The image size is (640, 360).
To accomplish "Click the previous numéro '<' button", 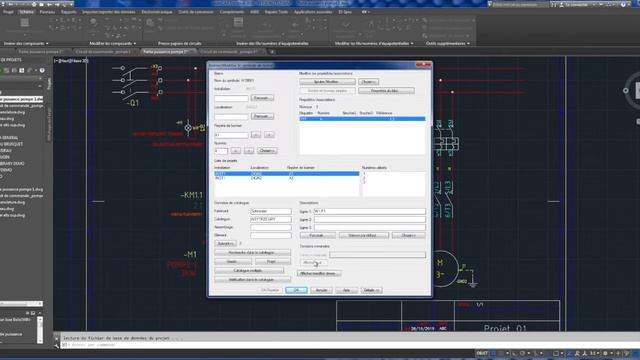I will point(236,151).
